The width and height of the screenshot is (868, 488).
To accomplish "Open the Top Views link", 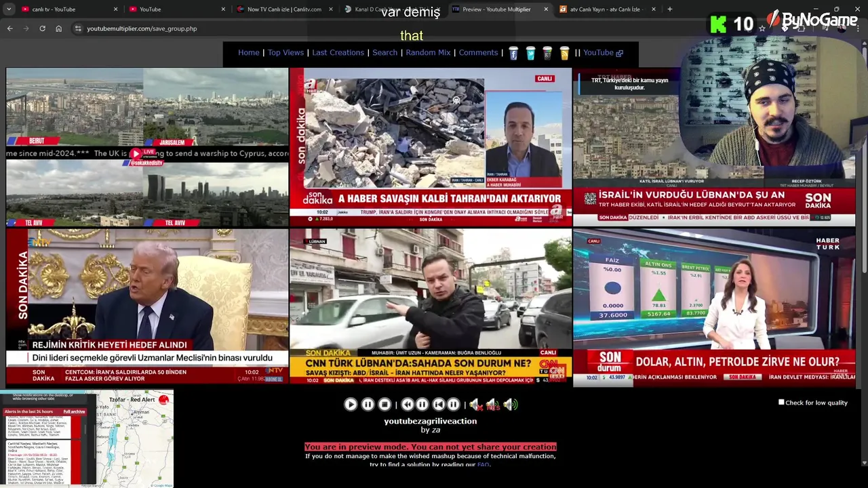I will [285, 53].
